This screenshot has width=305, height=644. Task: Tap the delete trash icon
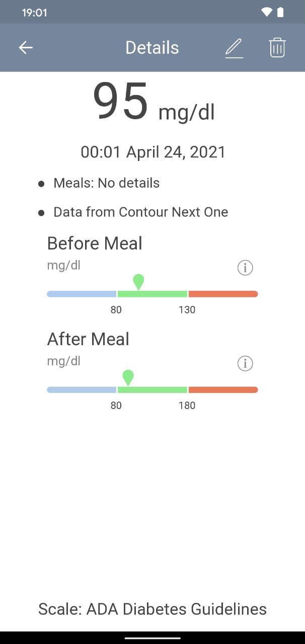pos(277,48)
